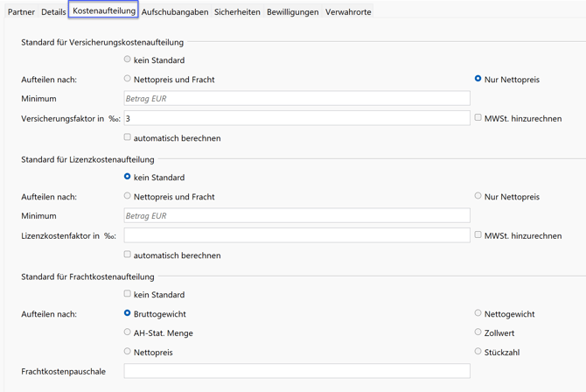Tick 'kein Standard' checkbox for Frachtkostenaufteilung
Image resolution: width=586 pixels, height=392 pixels.
[128, 294]
